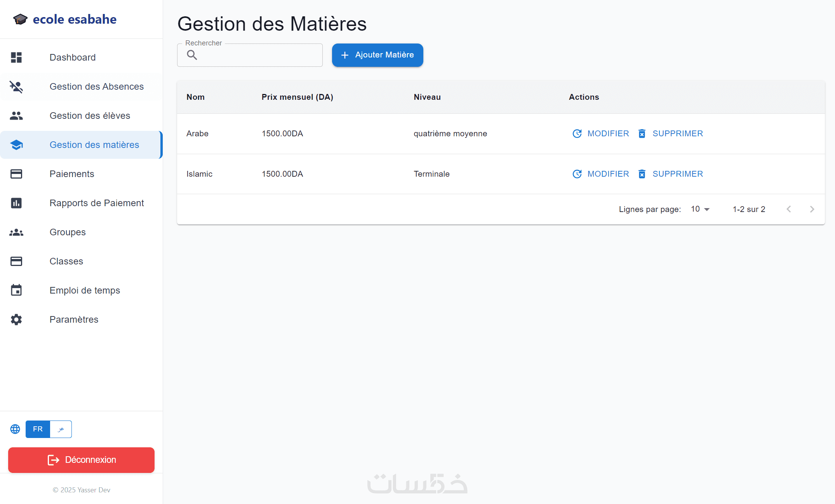Switch language to FR

click(38, 429)
